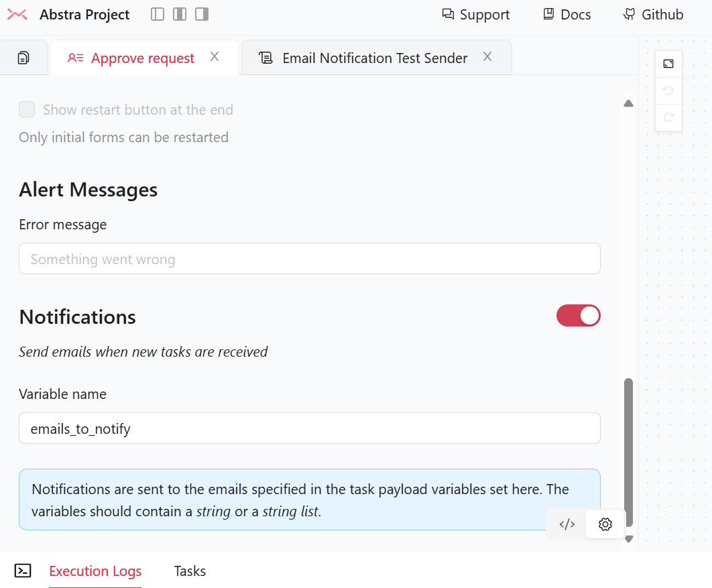
Task: Switch to the Approve request tab
Action: pos(142,58)
